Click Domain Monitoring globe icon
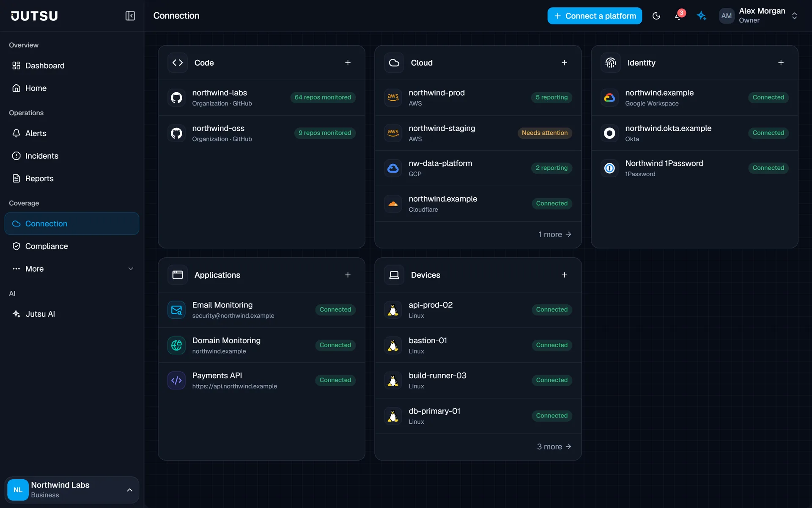The image size is (812, 508). (176, 345)
